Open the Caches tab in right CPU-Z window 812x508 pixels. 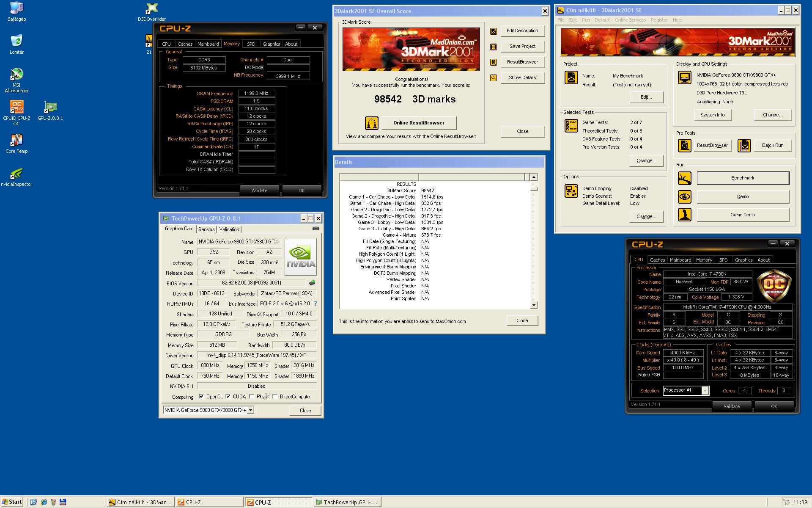[657, 260]
